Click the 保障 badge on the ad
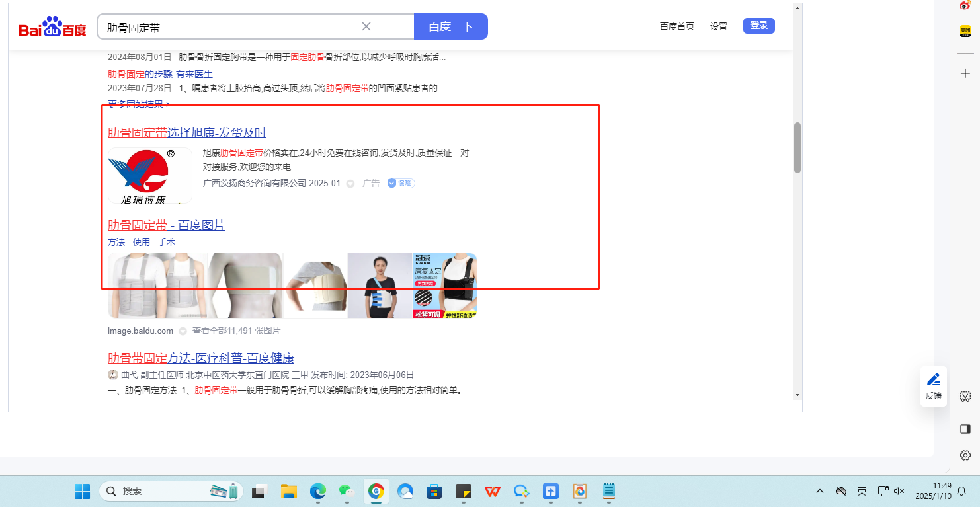The width and height of the screenshot is (980, 507). click(x=401, y=183)
